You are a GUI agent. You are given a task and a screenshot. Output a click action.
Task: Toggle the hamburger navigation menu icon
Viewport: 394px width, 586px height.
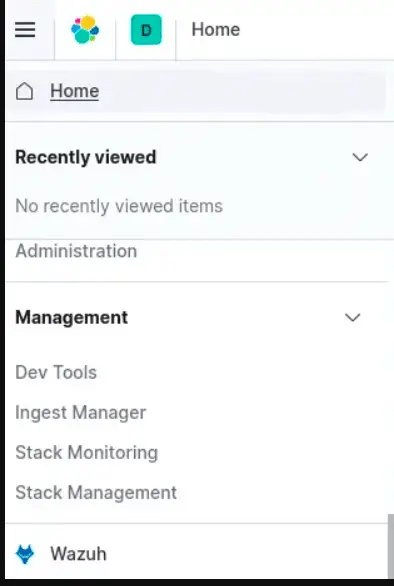25,30
